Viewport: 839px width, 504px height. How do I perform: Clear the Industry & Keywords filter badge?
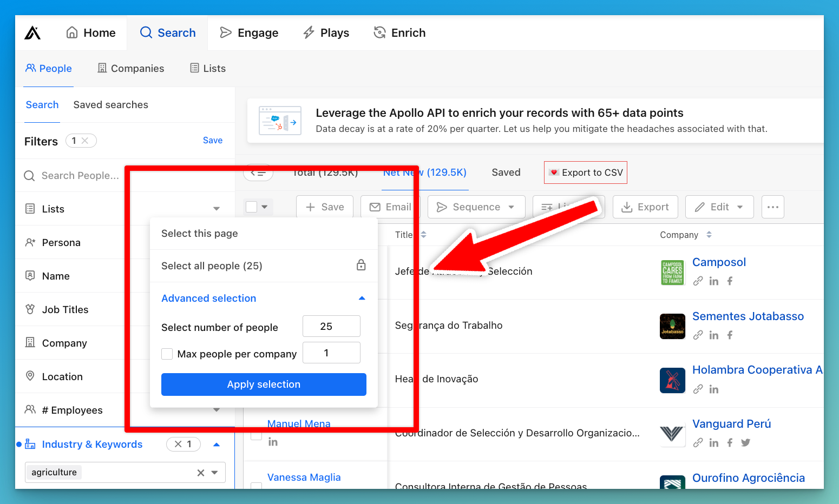[x=178, y=444]
